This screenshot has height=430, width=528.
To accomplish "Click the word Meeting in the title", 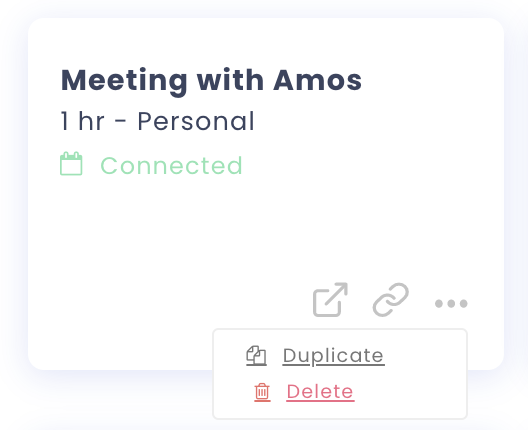I will click(124, 82).
